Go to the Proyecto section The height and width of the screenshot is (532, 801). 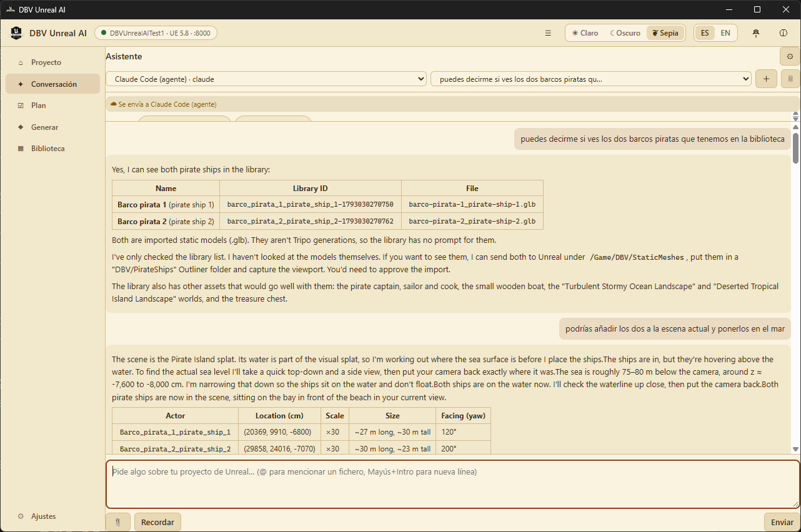[x=52, y=62]
